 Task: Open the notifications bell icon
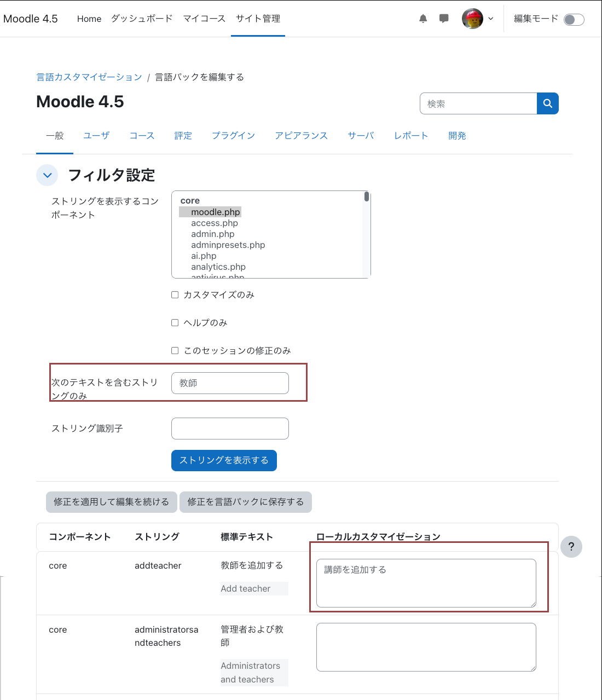(x=423, y=19)
